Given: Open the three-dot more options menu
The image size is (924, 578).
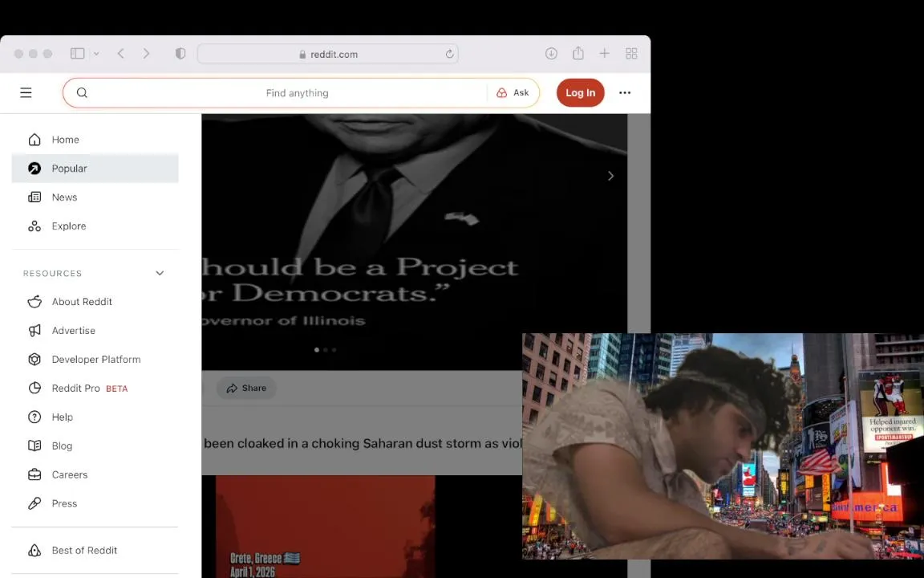Looking at the screenshot, I should pos(625,92).
